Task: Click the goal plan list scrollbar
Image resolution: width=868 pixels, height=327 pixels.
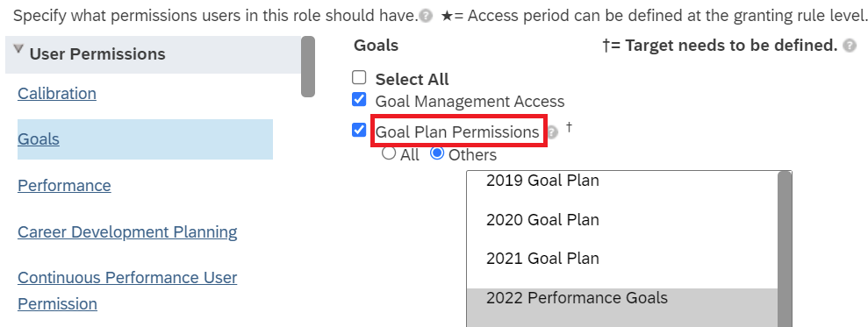Action: point(785,249)
